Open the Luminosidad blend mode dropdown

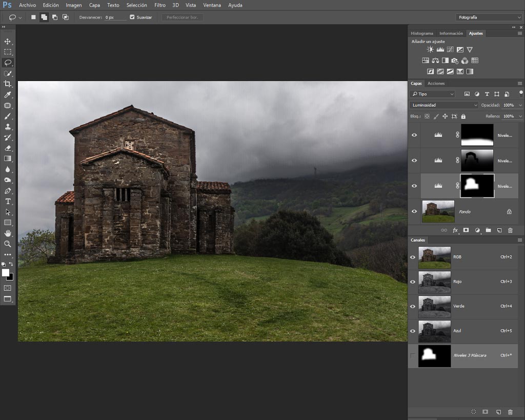(x=445, y=105)
